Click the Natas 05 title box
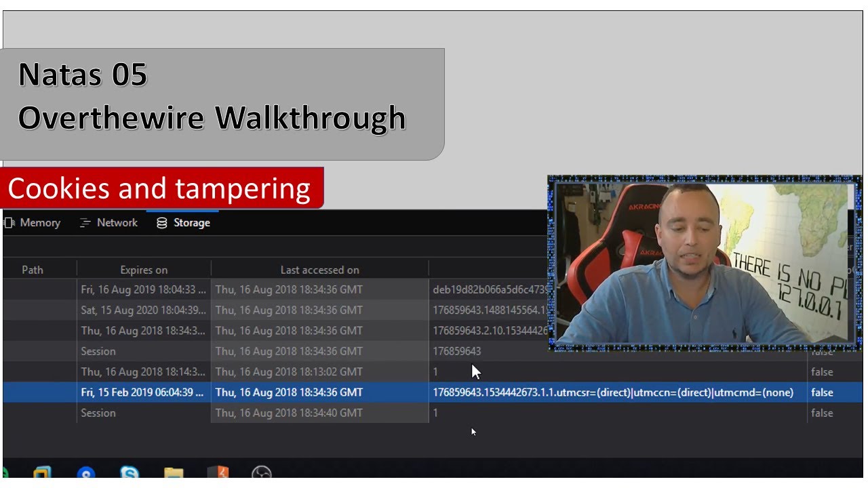 pyautogui.click(x=222, y=104)
